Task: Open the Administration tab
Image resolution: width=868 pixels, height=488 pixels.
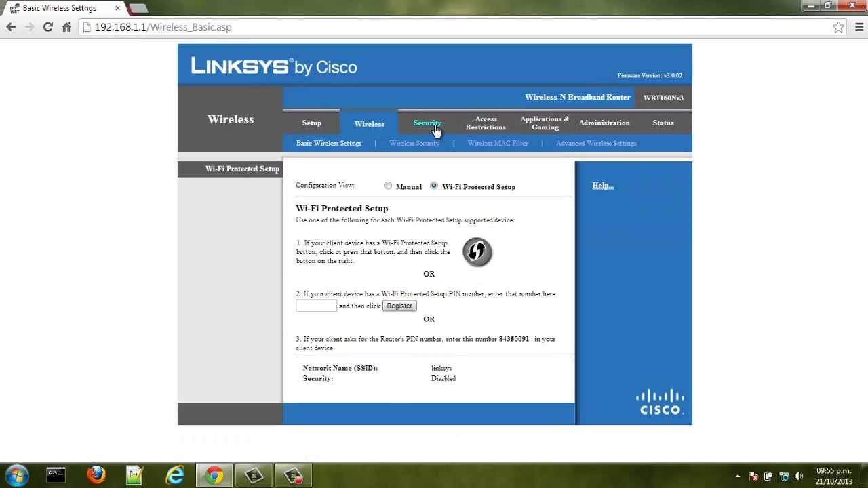Action: [604, 123]
